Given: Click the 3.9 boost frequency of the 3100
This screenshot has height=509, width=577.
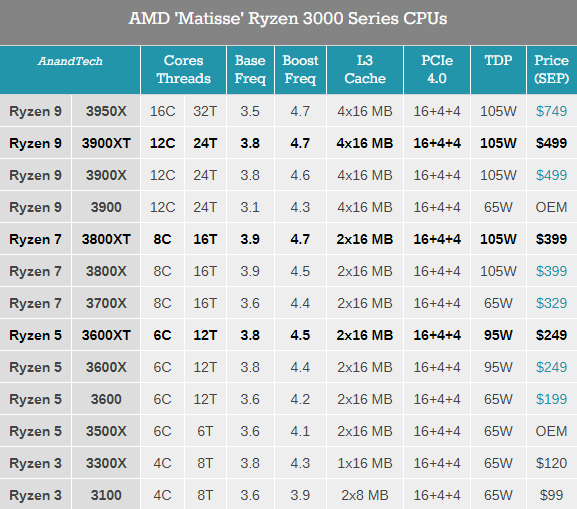Looking at the screenshot, I should [x=300, y=495].
